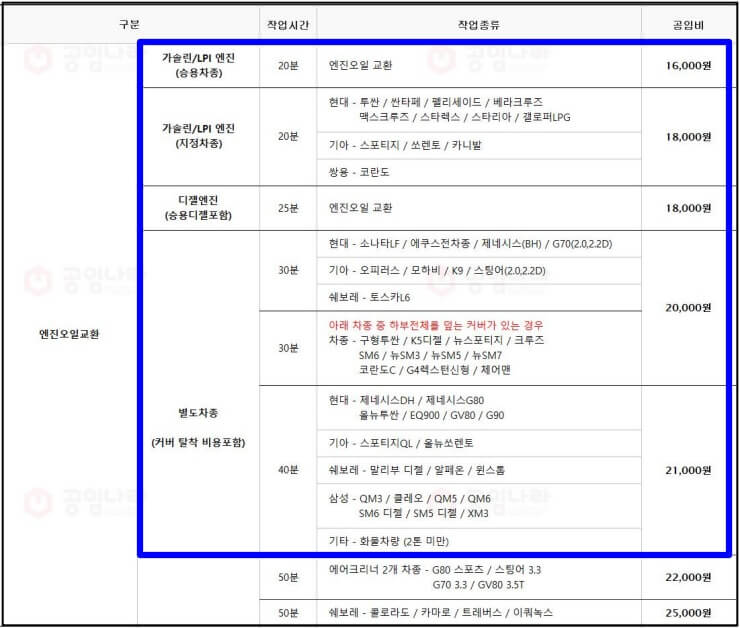Select the 가솔린/LPI 엔진 (지정차종) cell
Screen dimensions: 740x628
198,136
